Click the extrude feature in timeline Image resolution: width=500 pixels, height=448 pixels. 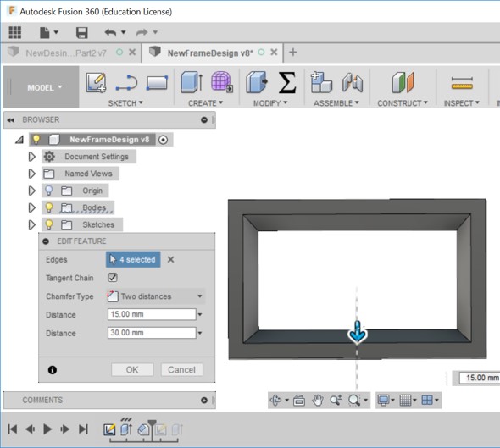126,429
